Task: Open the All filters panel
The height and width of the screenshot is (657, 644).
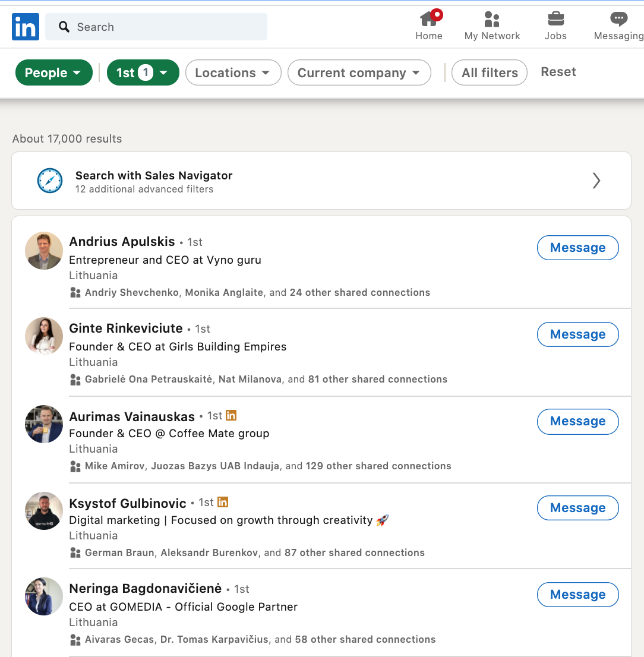Action: point(490,72)
